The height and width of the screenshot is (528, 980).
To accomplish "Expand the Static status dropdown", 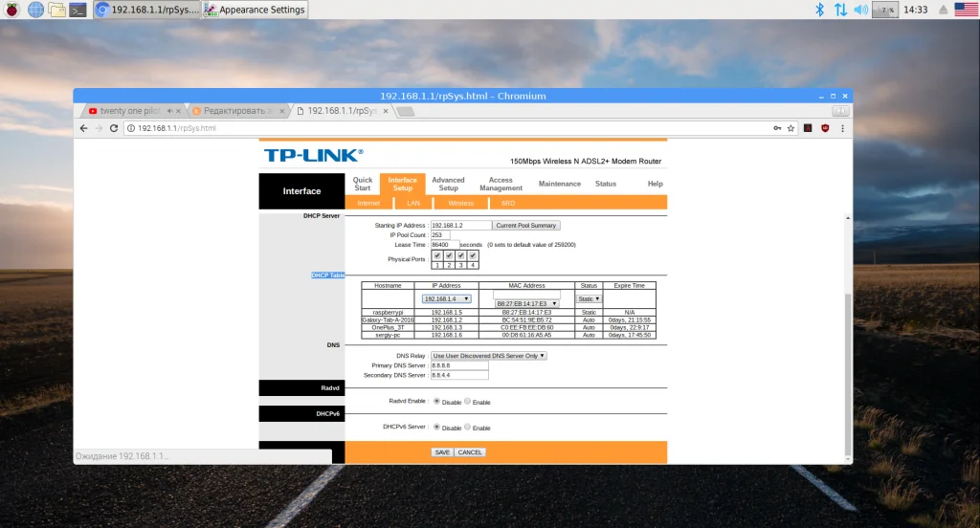I will tap(589, 298).
